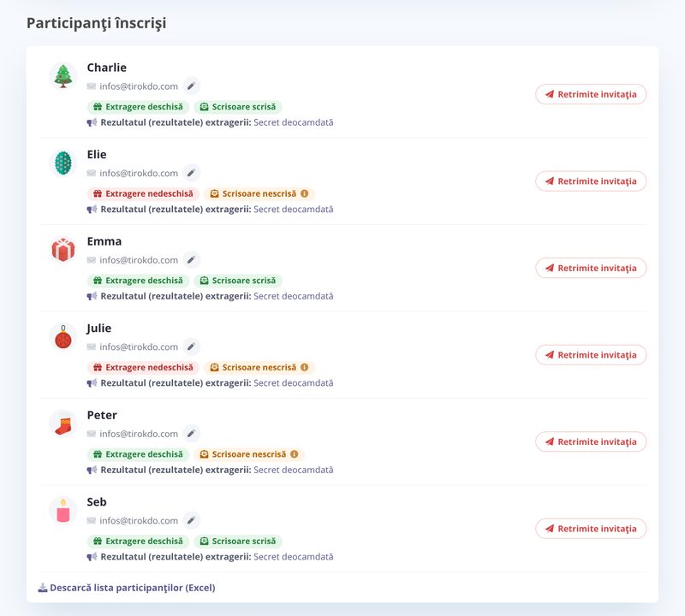
Task: Click Seb's 'Secret deocamdată' draw result
Action: coord(294,557)
